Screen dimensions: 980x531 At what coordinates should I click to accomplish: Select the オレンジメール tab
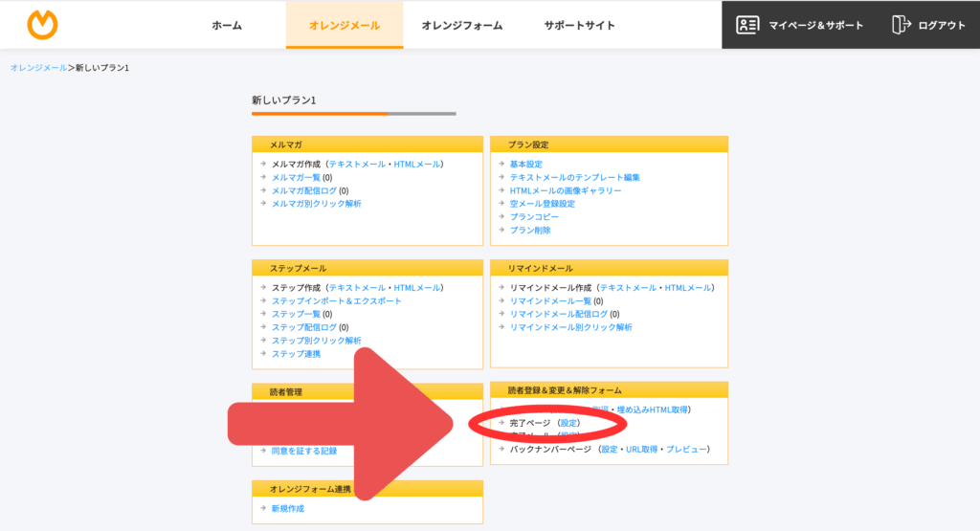[x=345, y=26]
